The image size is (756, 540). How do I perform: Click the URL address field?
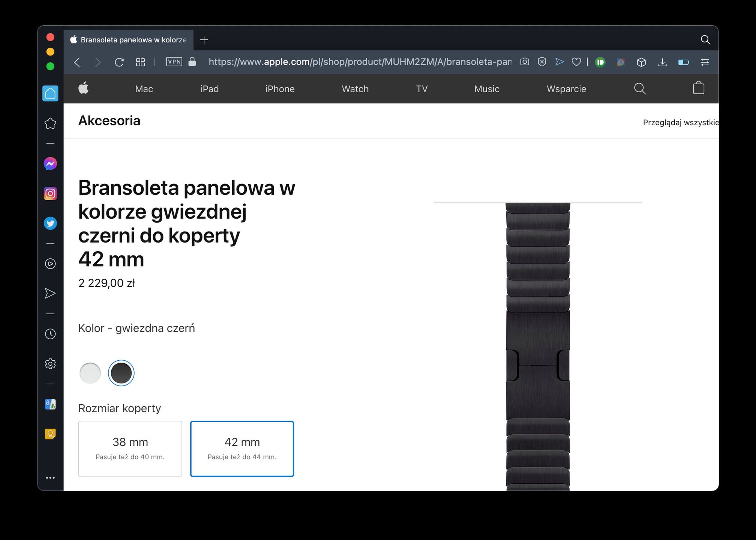point(359,62)
